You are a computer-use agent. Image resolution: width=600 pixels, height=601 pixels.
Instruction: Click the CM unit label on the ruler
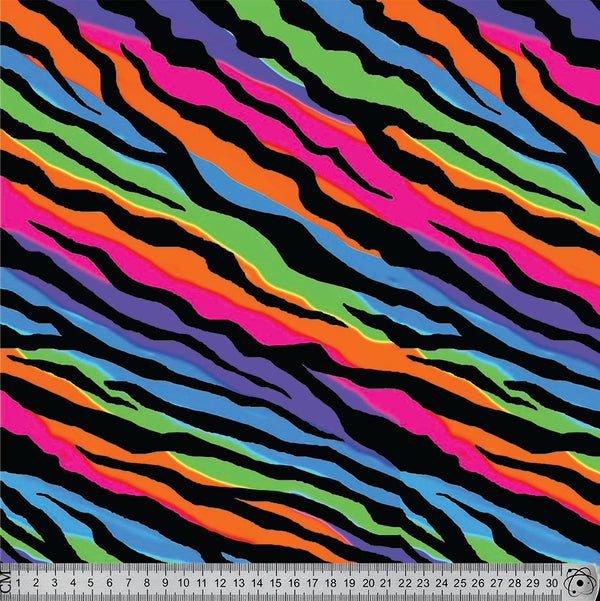click(7, 582)
